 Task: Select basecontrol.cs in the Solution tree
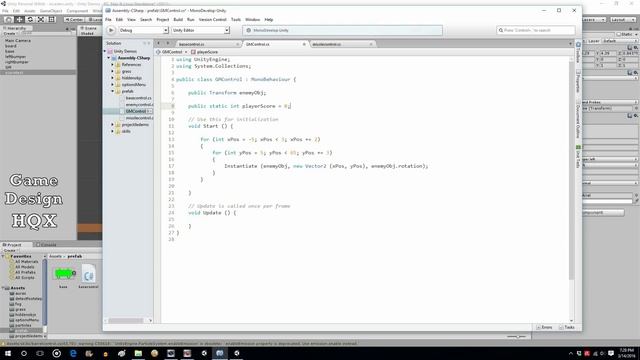click(x=138, y=98)
